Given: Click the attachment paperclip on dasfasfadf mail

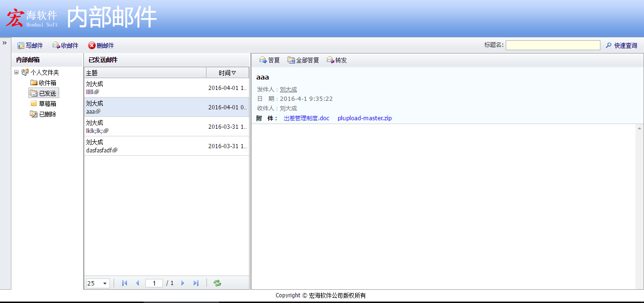Looking at the screenshot, I should [115, 150].
